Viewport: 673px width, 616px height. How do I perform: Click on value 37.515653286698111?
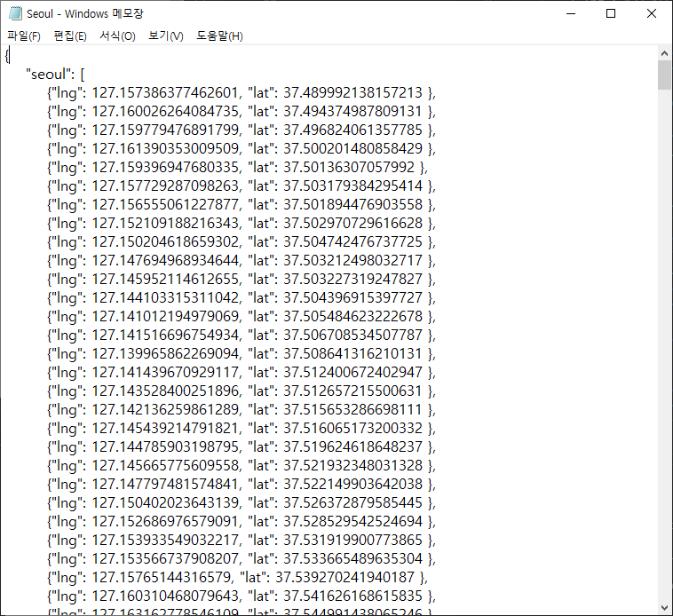click(x=352, y=410)
